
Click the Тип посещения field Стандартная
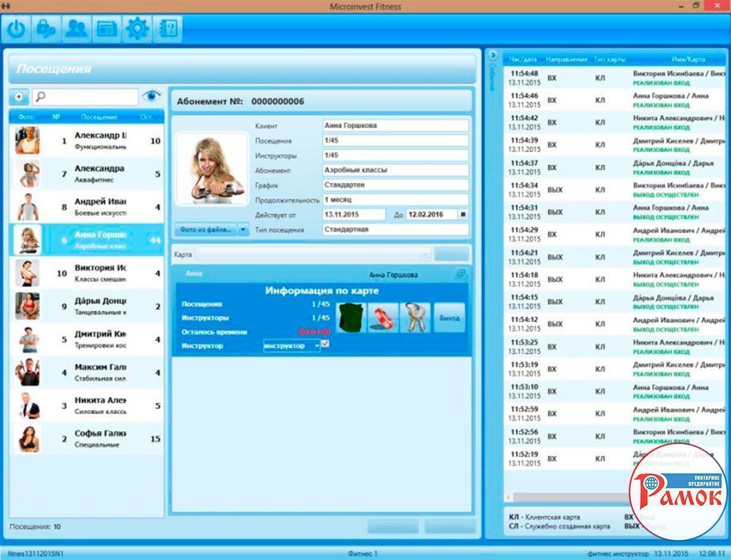click(x=396, y=229)
